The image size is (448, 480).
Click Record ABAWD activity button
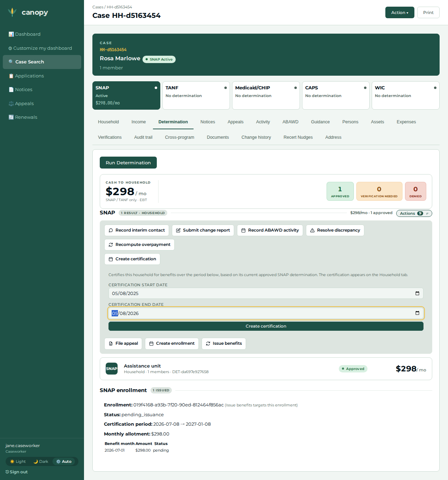pos(270,230)
